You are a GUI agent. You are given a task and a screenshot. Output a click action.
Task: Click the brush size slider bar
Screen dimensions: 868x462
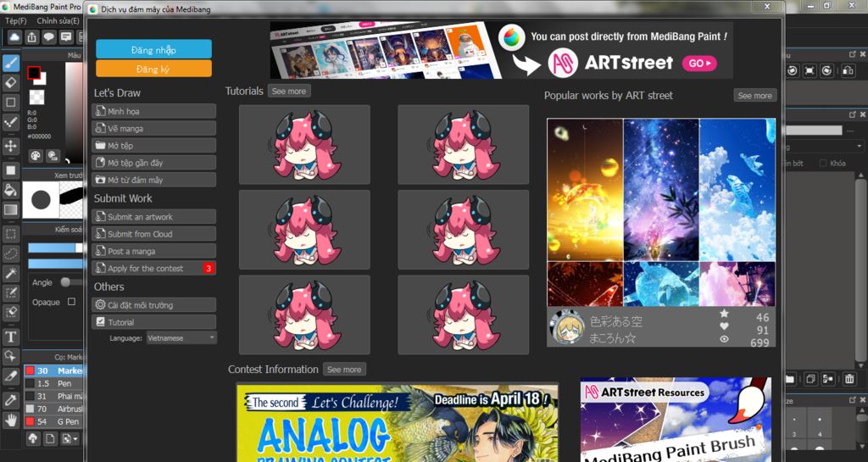tap(55, 248)
